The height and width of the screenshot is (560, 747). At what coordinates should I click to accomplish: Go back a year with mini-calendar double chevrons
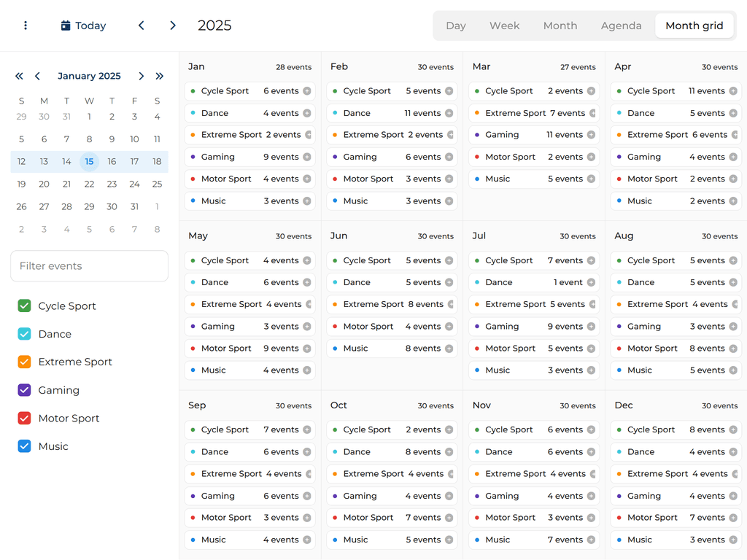click(19, 76)
